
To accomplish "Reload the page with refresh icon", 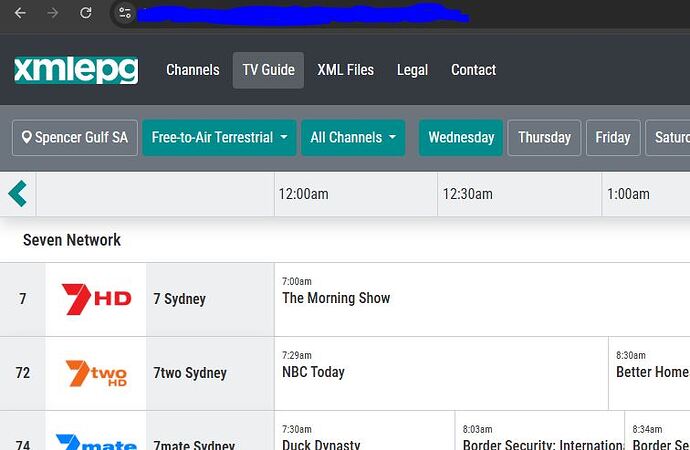I will (85, 13).
